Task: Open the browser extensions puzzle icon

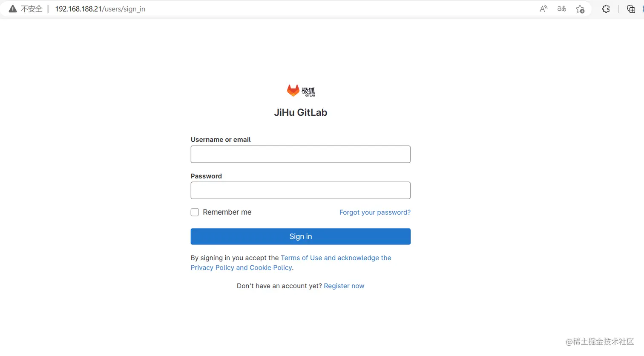Action: [606, 9]
